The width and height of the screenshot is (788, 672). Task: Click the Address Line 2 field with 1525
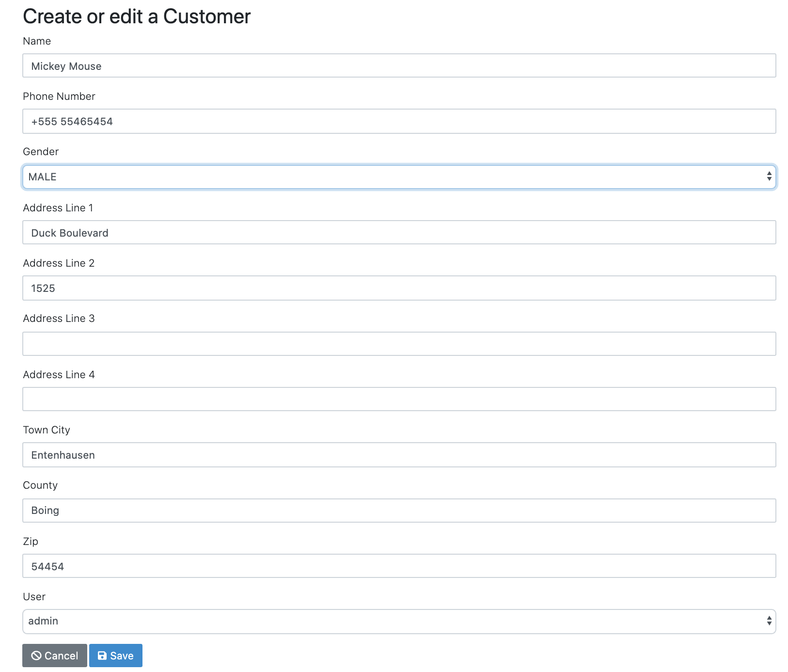(x=398, y=288)
